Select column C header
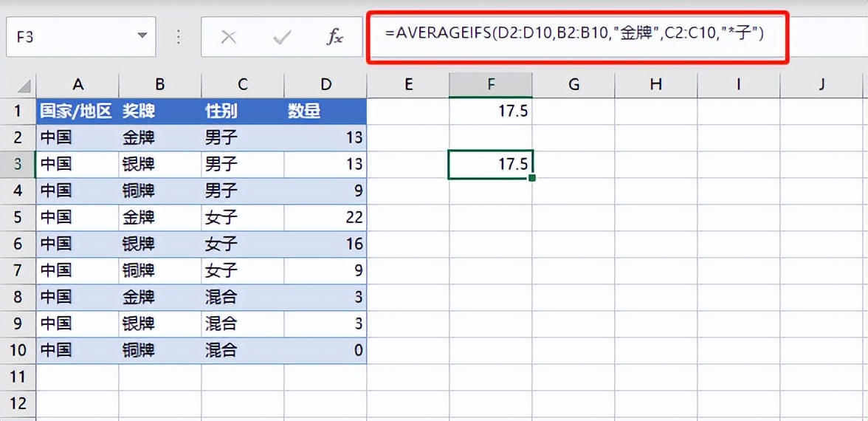This screenshot has width=868, height=421. pos(242,85)
